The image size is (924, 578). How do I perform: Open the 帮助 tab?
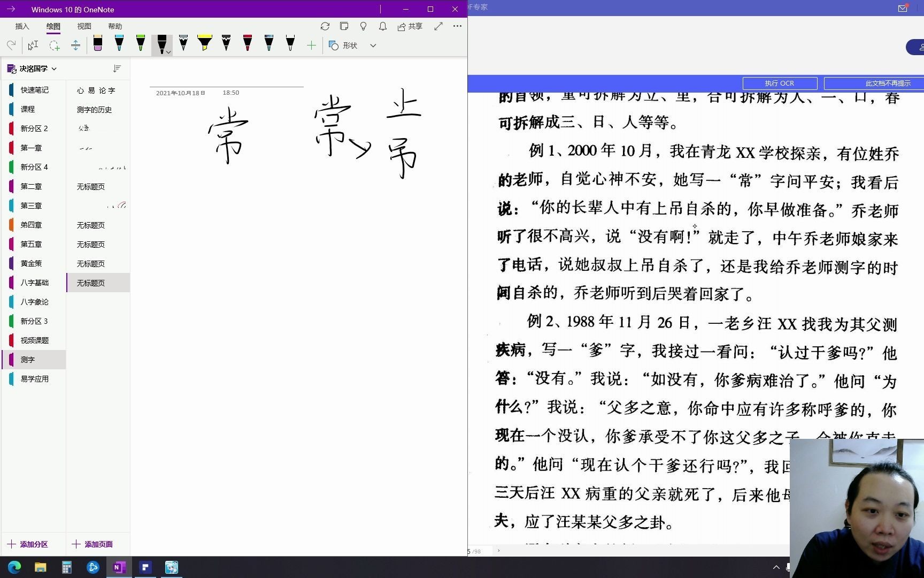click(115, 26)
